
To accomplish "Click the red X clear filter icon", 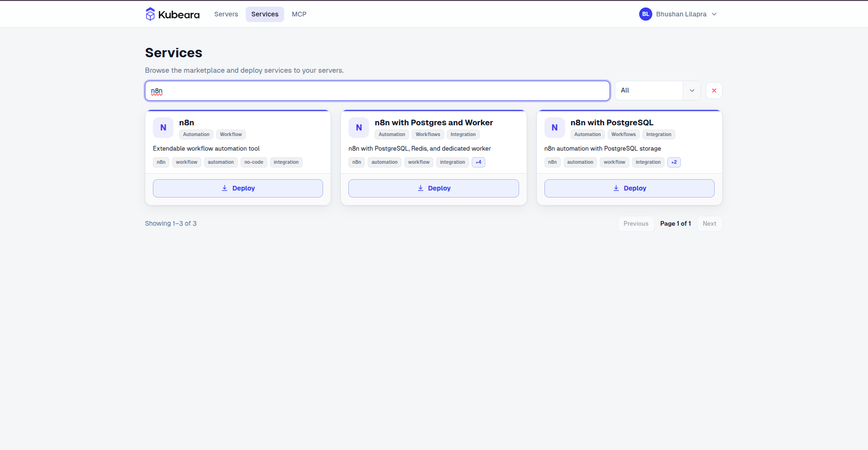I will pos(714,91).
